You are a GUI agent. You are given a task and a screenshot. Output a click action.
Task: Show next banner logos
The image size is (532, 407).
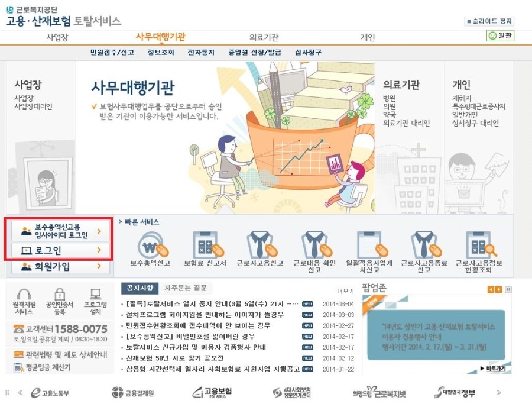(x=498, y=393)
